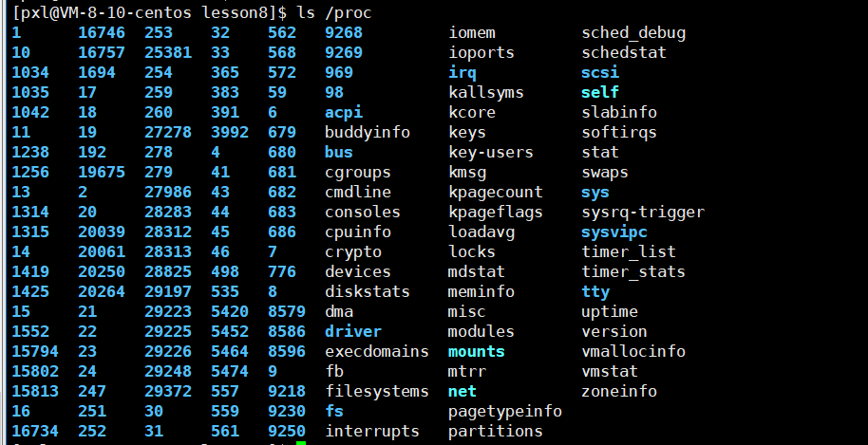Select the scsi directory entry

tap(600, 72)
